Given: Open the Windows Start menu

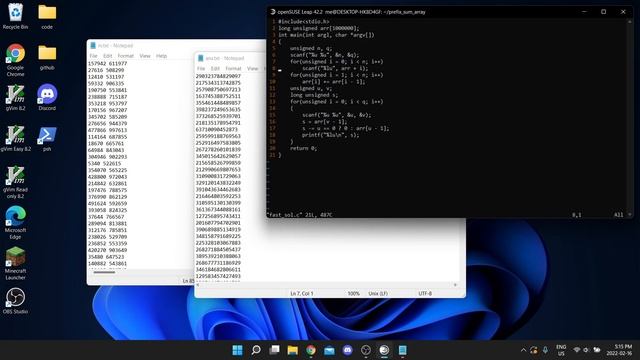Looking at the screenshot, I should pos(237,350).
